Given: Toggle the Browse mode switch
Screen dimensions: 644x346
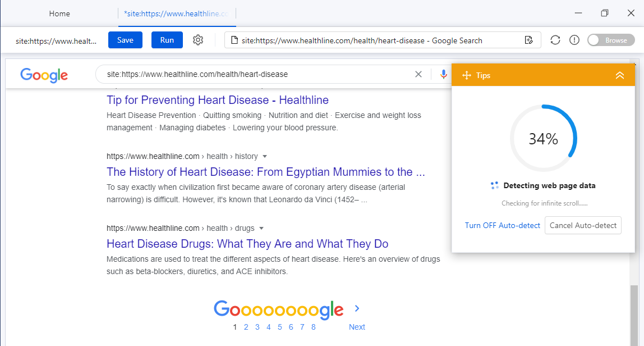Looking at the screenshot, I should pyautogui.click(x=611, y=40).
